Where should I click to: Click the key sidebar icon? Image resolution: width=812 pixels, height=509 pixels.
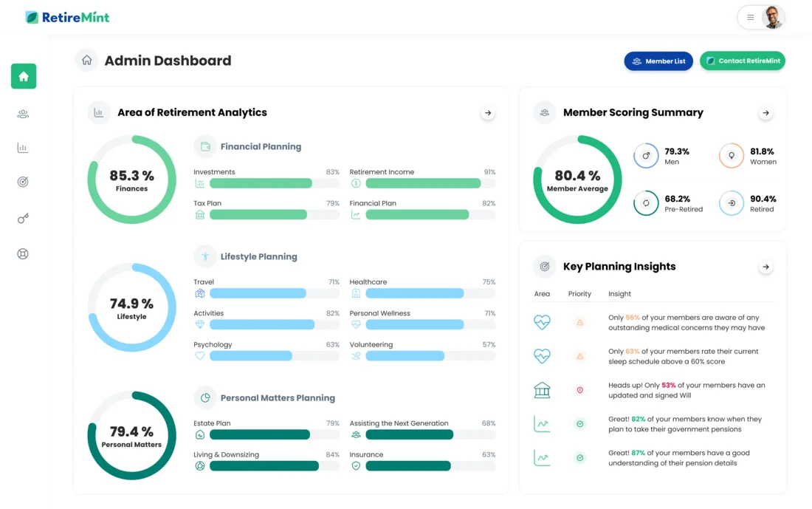click(23, 218)
